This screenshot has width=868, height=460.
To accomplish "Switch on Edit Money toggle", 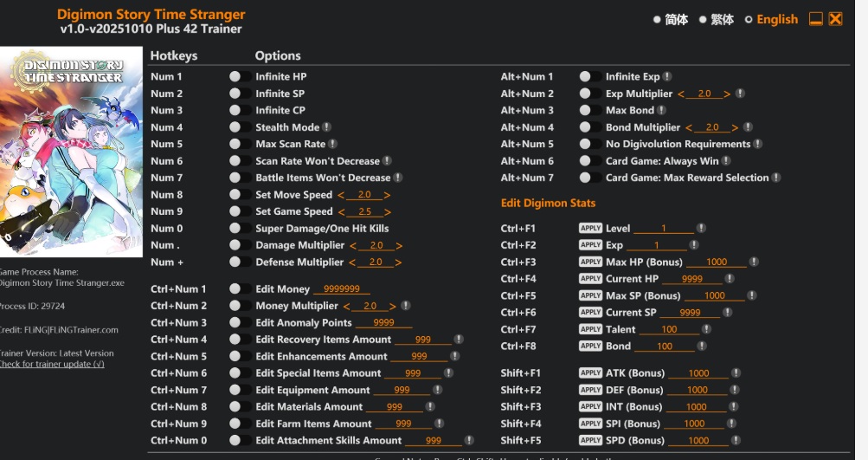I will click(x=240, y=288).
